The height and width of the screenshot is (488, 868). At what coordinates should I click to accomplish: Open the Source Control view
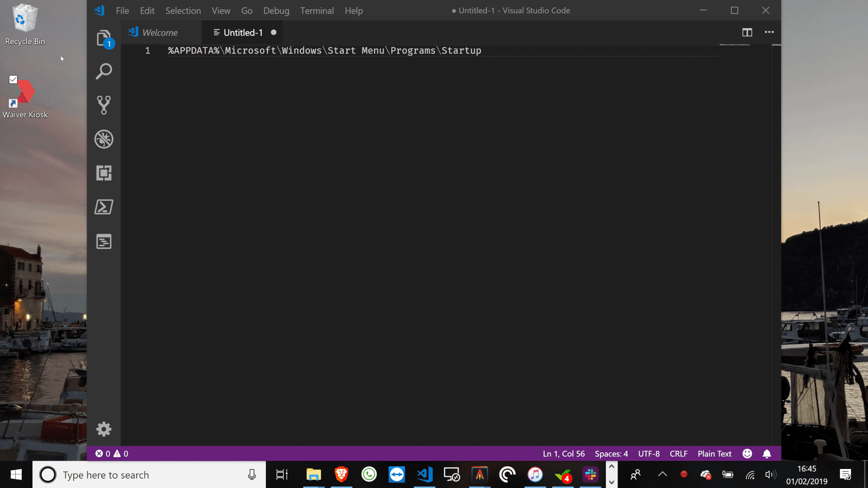(x=104, y=105)
